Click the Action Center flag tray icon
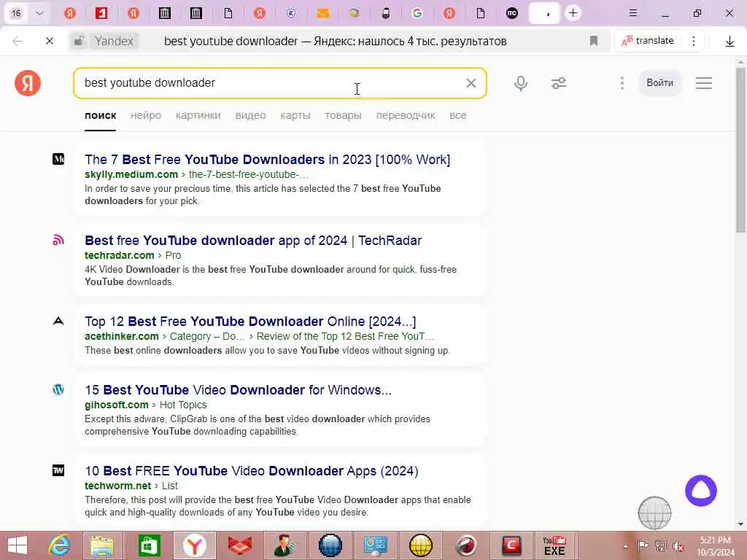The image size is (747, 560). (x=643, y=546)
